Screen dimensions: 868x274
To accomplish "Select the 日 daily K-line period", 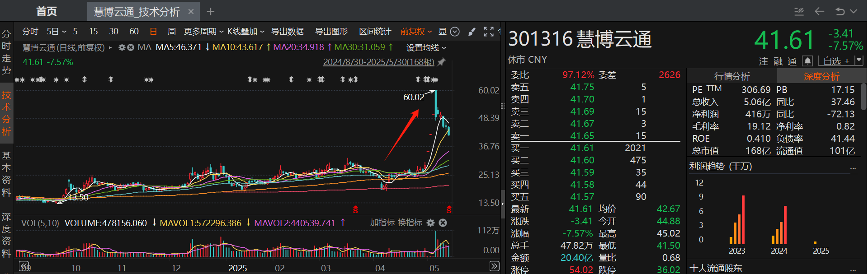I will 153,32.
